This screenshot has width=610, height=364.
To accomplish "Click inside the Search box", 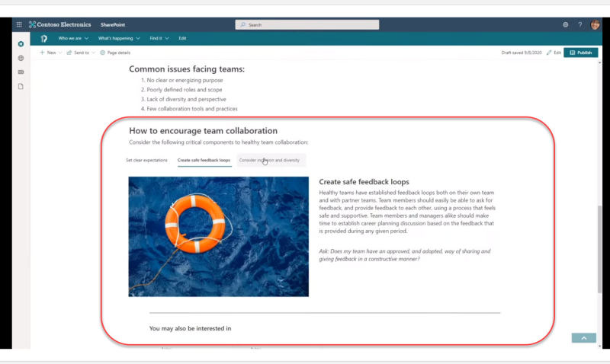I will coord(307,24).
